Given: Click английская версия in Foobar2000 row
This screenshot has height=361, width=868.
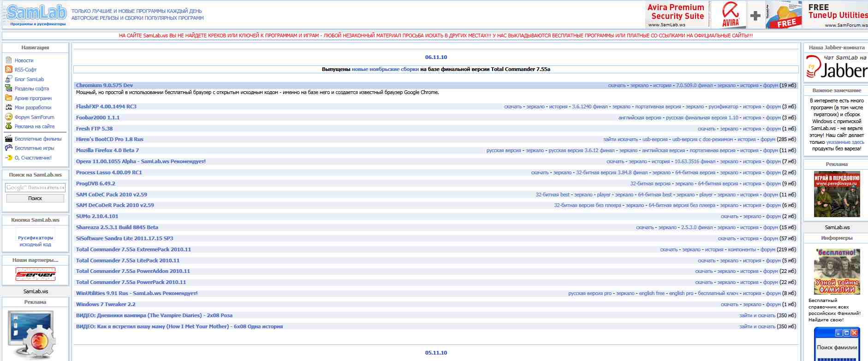Looking at the screenshot, I should pyautogui.click(x=640, y=118).
